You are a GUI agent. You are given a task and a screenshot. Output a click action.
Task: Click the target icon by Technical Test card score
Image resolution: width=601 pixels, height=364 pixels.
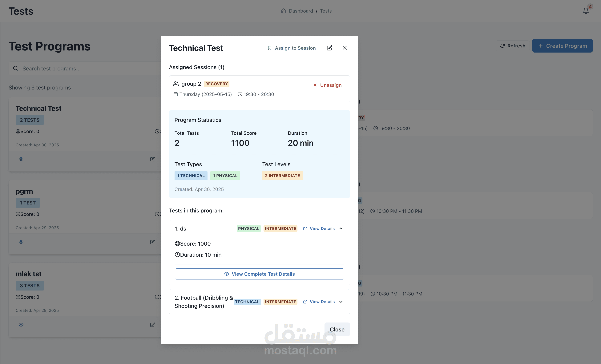(18, 131)
